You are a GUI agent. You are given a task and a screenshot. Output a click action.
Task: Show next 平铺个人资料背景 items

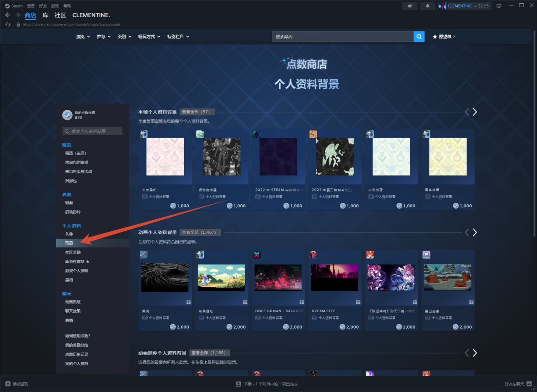[475, 112]
